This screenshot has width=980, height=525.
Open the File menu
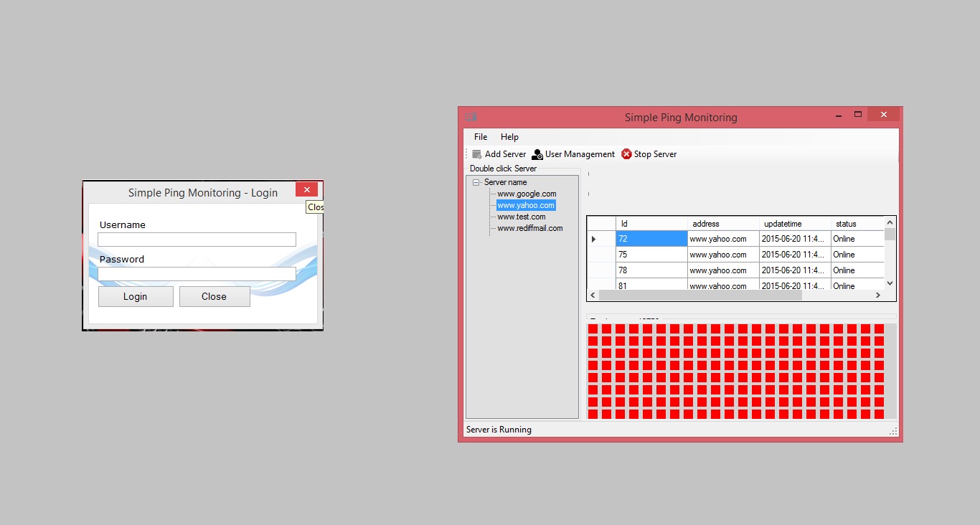tap(481, 137)
